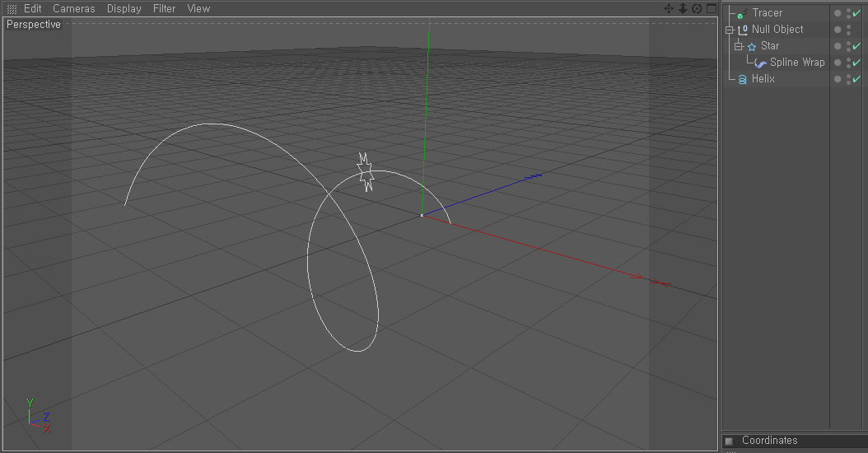Click the viewport zoom (dolly camera) icon

click(x=683, y=8)
